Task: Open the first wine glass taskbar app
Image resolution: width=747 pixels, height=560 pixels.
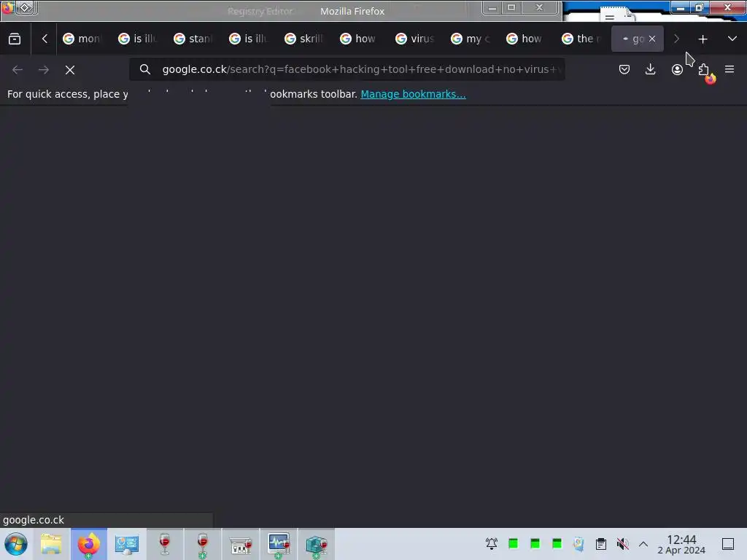Action: click(x=164, y=544)
